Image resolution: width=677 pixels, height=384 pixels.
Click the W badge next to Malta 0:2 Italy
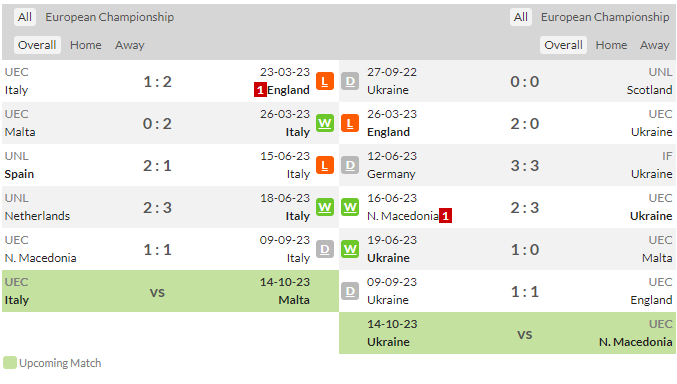click(x=325, y=123)
